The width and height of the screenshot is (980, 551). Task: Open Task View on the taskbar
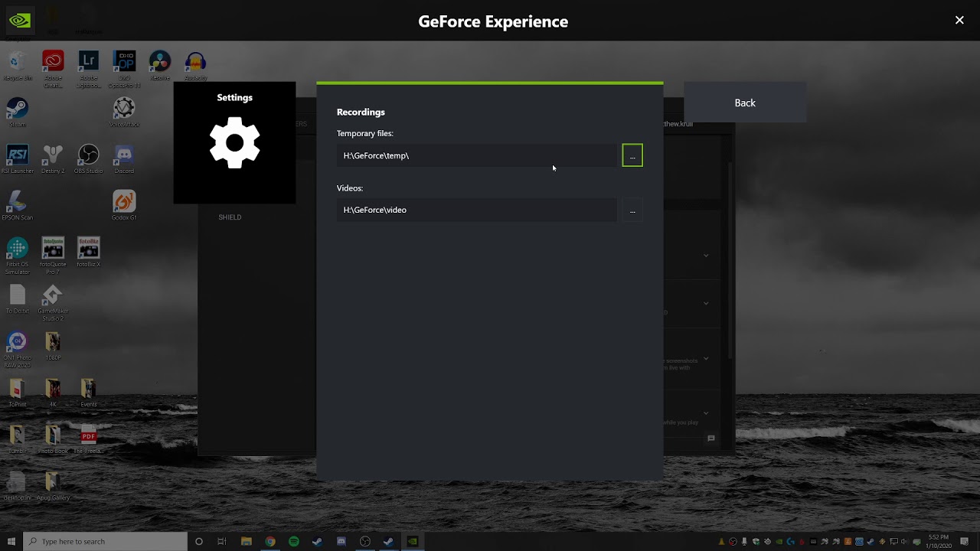tap(222, 541)
